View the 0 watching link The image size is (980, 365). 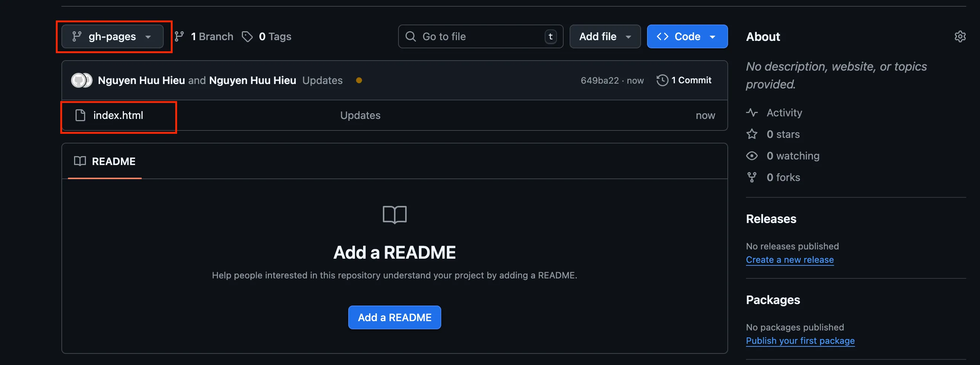[x=793, y=156]
